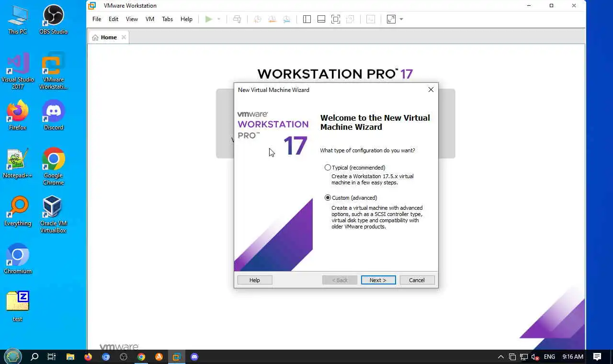
Task: Open the OBS Studio desktop icon
Action: click(x=54, y=20)
